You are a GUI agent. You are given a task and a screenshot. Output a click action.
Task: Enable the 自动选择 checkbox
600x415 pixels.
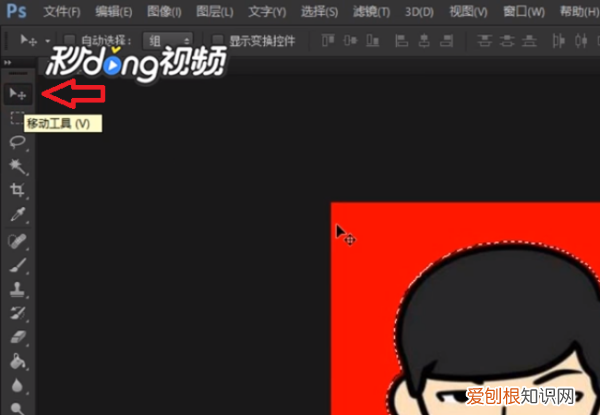coord(69,40)
